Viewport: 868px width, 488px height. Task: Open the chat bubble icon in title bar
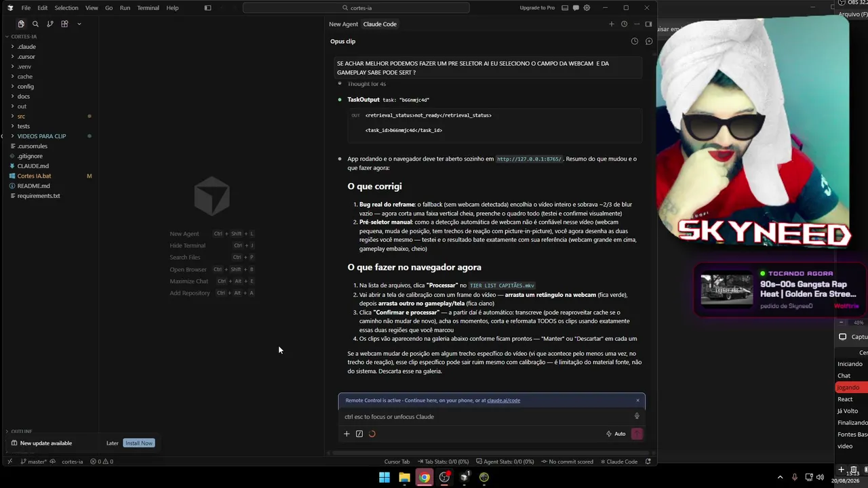point(575,8)
